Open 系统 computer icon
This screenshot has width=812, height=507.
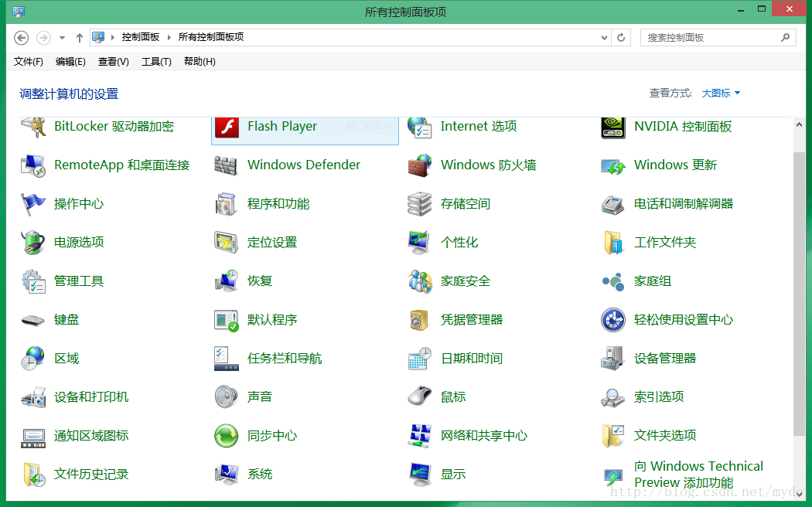(x=227, y=475)
